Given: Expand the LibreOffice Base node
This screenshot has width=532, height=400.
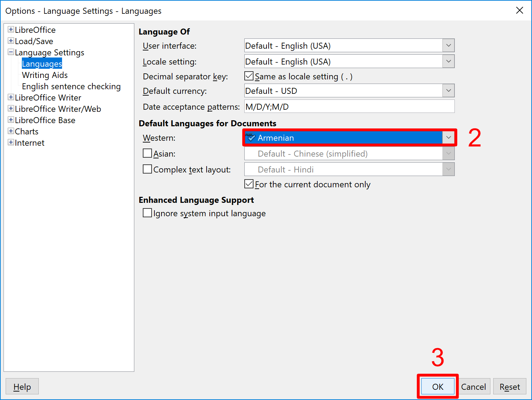Looking at the screenshot, I should point(11,120).
